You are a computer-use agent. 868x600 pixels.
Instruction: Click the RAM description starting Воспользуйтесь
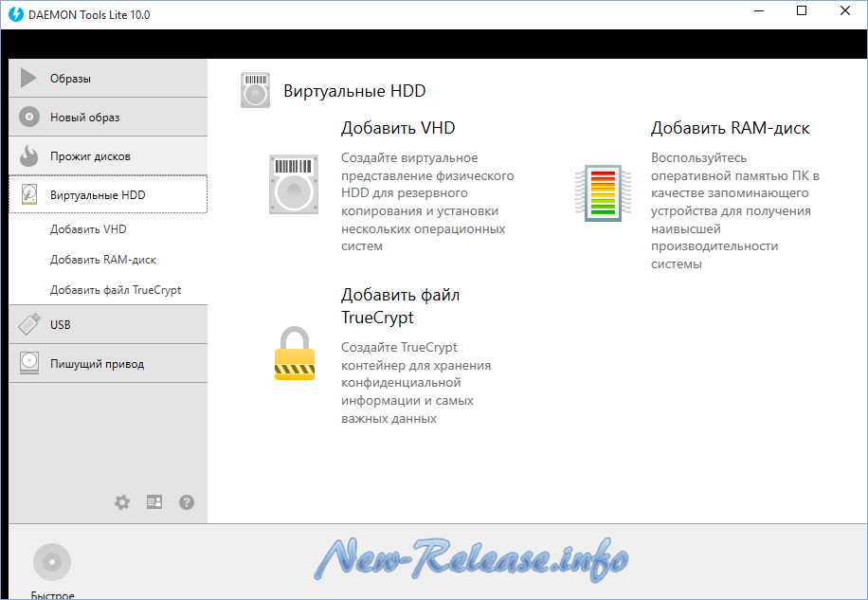(x=735, y=210)
